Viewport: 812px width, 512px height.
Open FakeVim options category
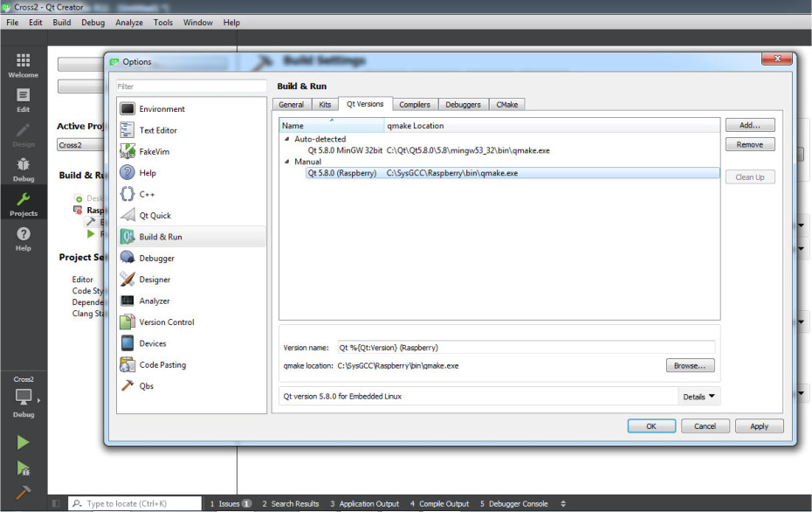[191, 151]
